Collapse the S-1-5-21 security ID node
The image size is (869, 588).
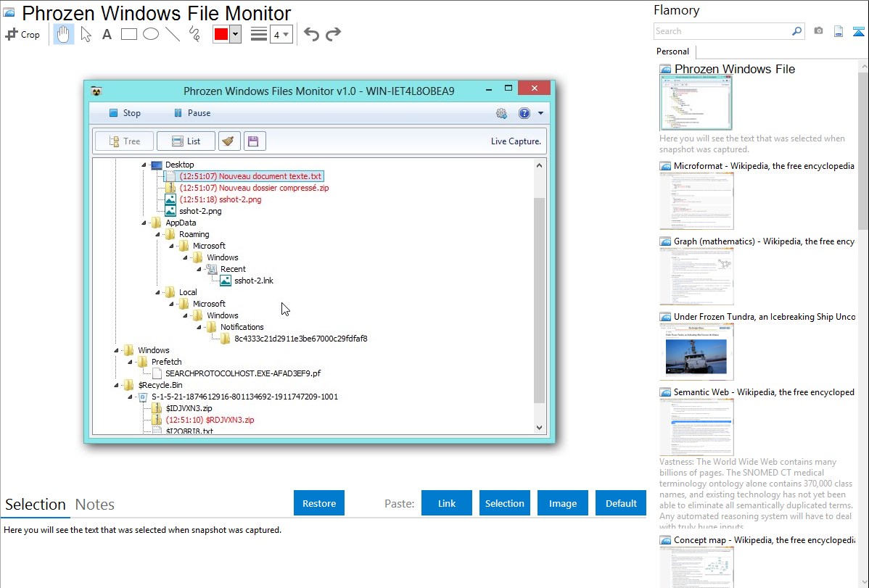point(131,397)
